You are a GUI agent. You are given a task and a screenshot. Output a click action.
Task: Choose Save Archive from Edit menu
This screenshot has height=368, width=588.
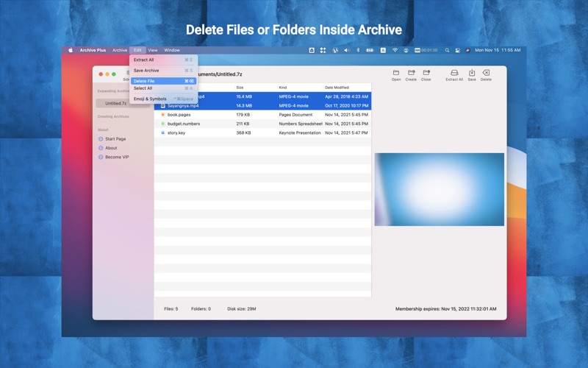(x=163, y=70)
